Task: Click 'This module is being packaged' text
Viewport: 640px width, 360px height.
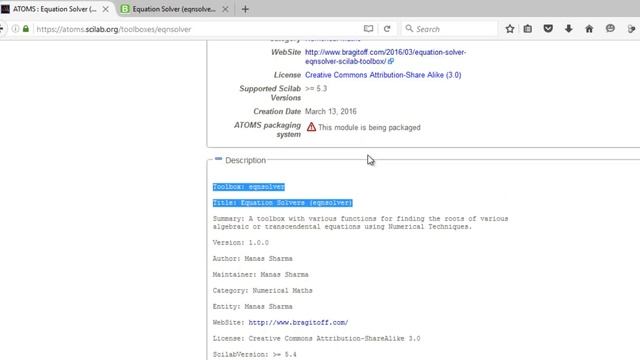Action: (369, 127)
